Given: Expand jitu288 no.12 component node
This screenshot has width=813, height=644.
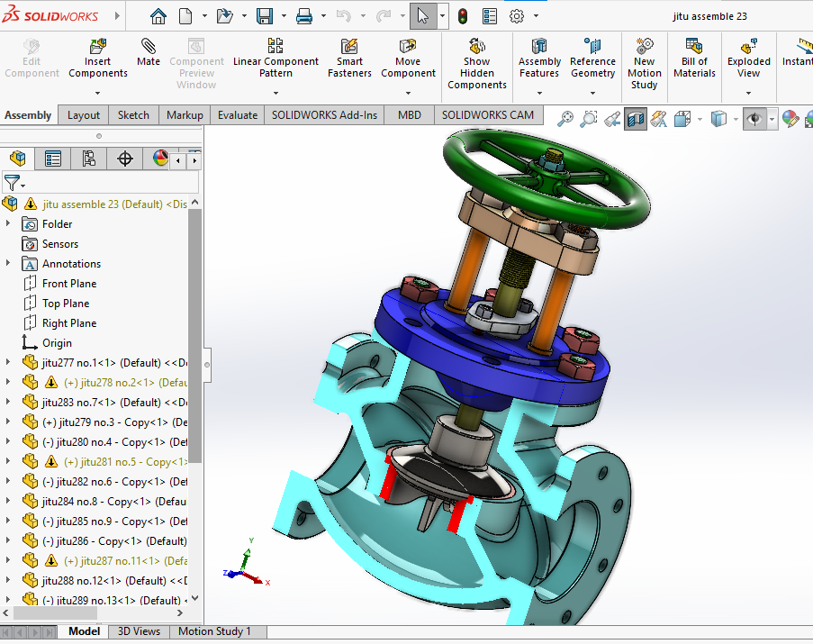Looking at the screenshot, I should click(x=8, y=580).
